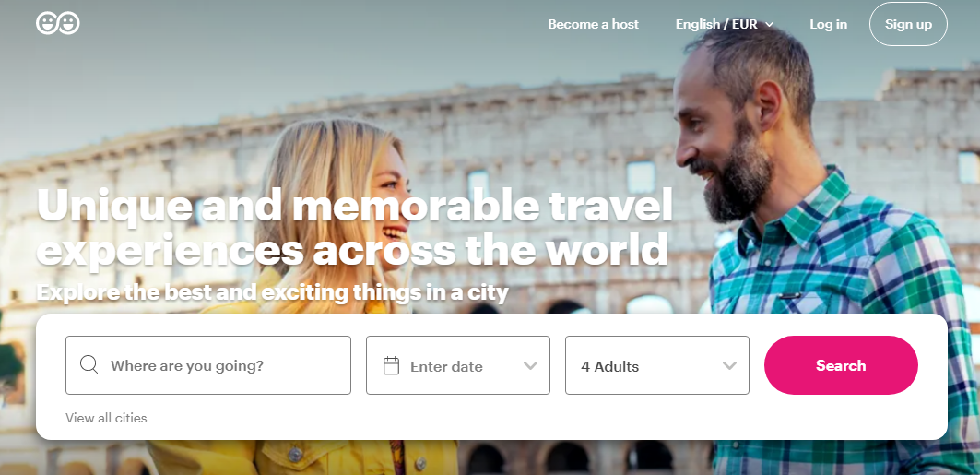This screenshot has width=980, height=475.
Task: Click the Explore the best subheading text
Action: pos(273,291)
